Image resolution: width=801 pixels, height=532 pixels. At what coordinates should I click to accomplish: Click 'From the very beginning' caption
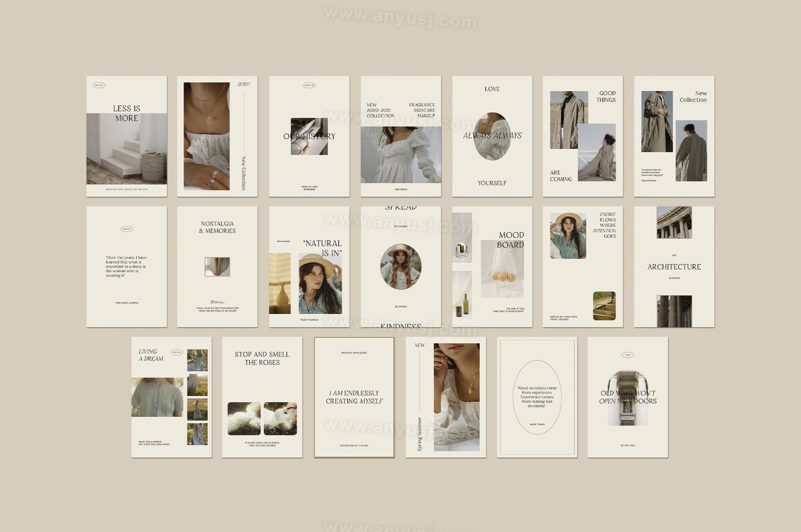(309, 188)
